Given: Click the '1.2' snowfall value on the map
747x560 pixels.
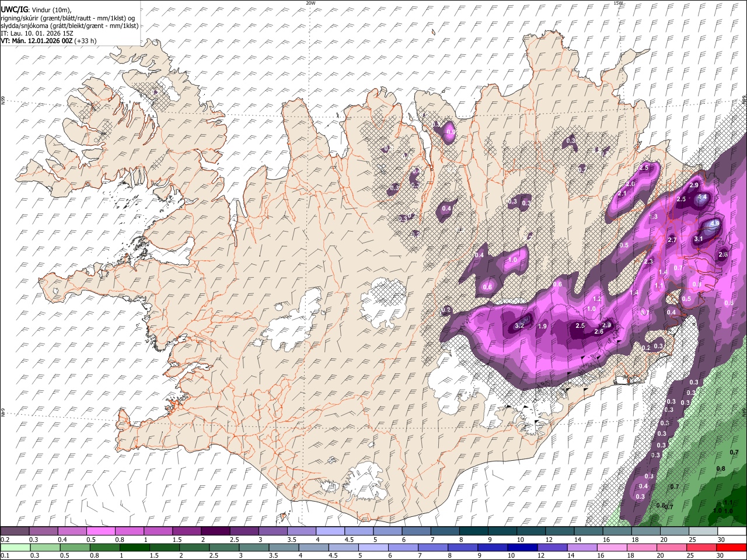Looking at the screenshot, I should (597, 299).
